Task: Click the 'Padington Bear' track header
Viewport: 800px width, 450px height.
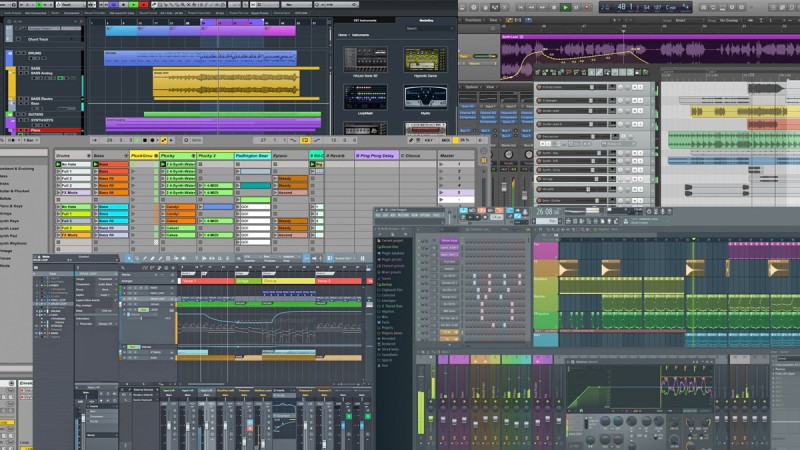Action: point(251,156)
